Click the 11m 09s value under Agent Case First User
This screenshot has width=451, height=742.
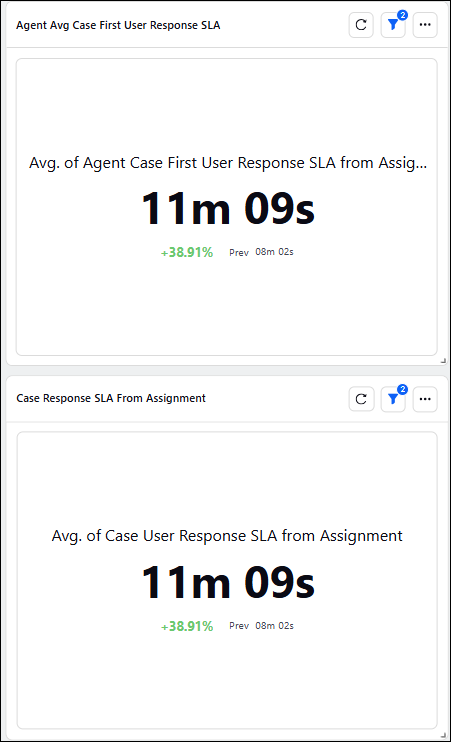[228, 208]
